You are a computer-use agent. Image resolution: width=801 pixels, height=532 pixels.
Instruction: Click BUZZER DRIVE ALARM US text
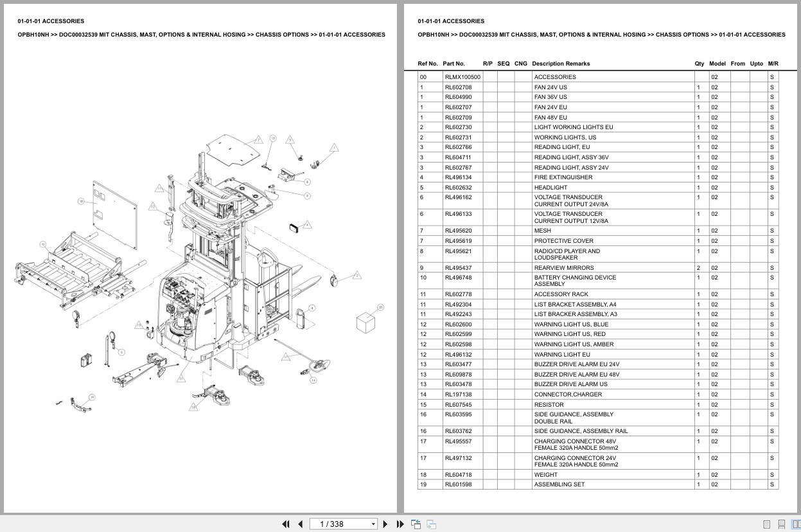click(570, 384)
